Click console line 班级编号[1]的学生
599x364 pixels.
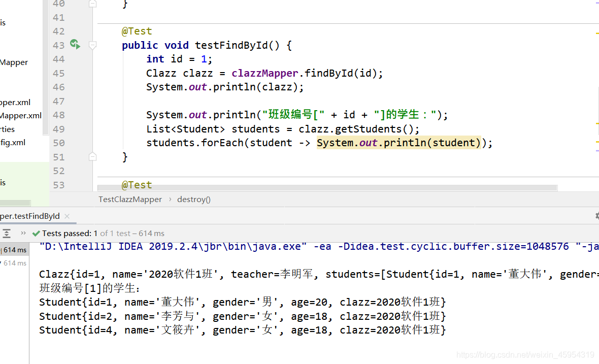coord(90,288)
